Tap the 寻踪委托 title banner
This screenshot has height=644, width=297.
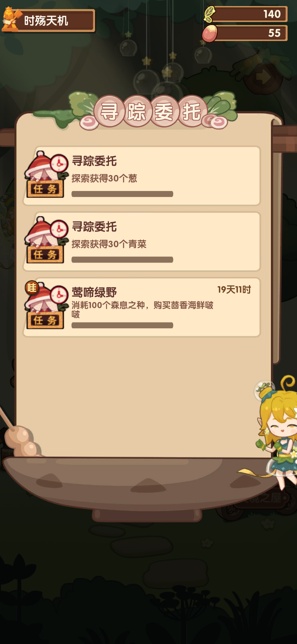pos(151,111)
